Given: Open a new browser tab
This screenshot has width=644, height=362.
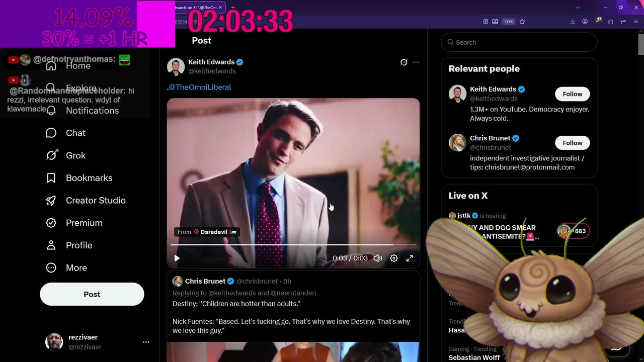Looking at the screenshot, I should (x=233, y=8).
